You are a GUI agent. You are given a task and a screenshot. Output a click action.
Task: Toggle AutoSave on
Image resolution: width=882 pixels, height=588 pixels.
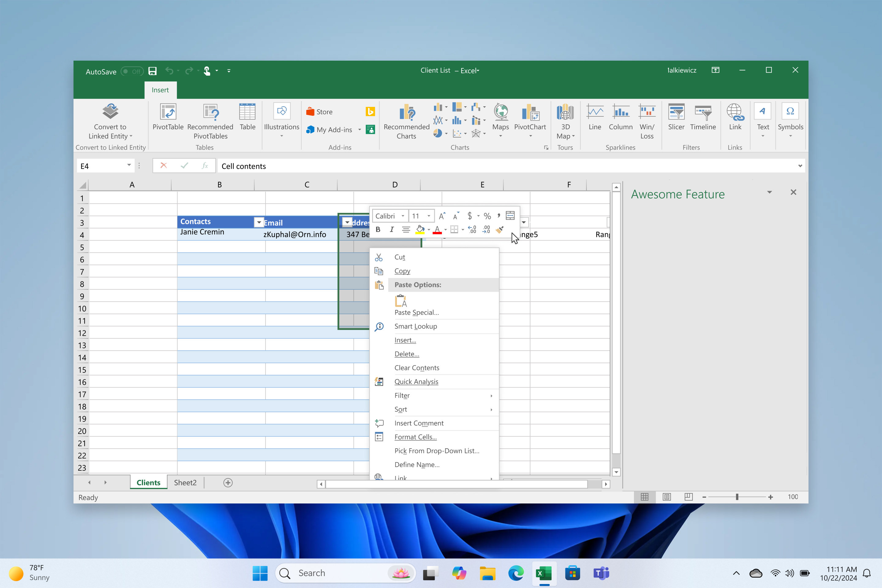point(132,71)
